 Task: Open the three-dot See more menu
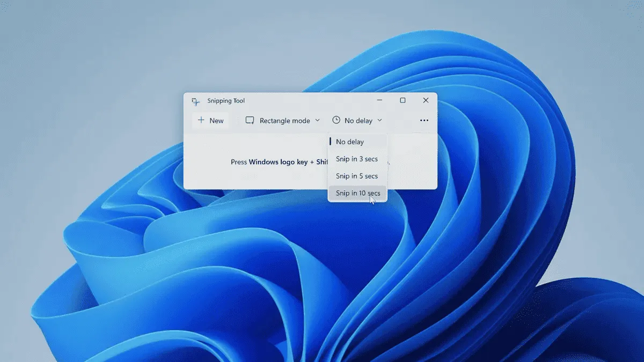pos(424,121)
